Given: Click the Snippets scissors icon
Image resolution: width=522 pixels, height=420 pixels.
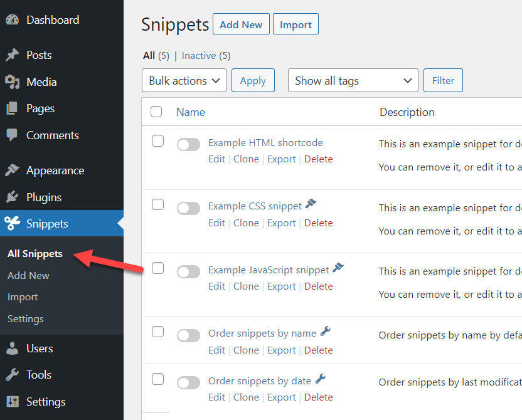Looking at the screenshot, I should [13, 223].
